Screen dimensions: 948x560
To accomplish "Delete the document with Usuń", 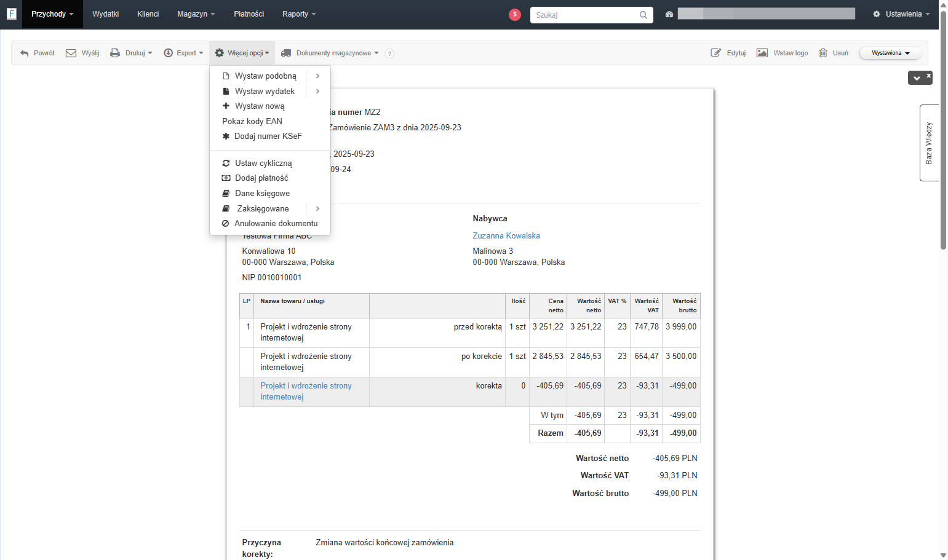I will coord(834,53).
